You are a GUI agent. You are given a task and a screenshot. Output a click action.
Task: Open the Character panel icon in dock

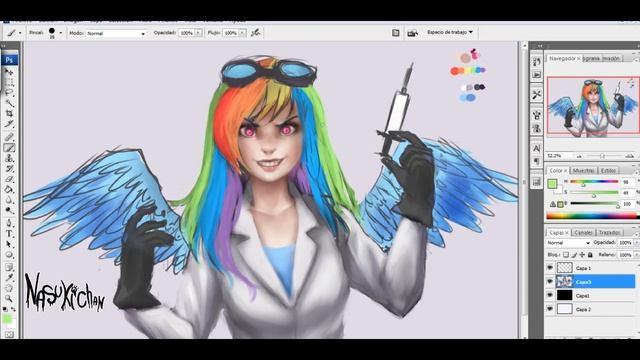[537, 148]
